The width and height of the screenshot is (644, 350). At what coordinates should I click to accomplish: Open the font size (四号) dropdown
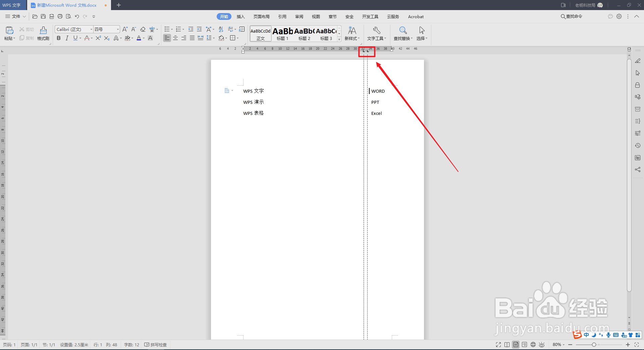[x=118, y=30]
